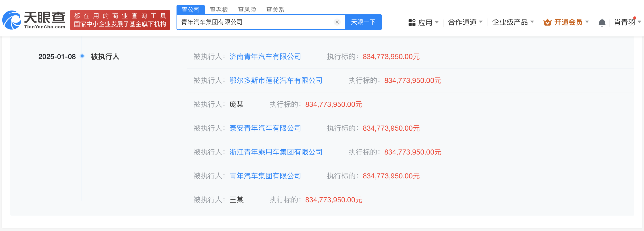Image resolution: width=644 pixels, height=231 pixels.
Task: Open 济南青年汽车有限公司 link
Action: (x=265, y=57)
